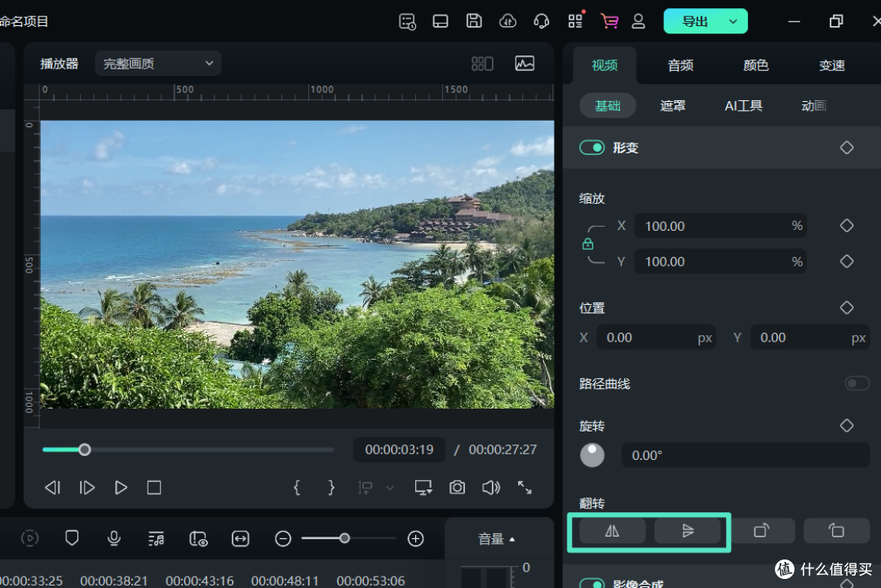Open the dropdown arrow beside the marker icon
The image size is (881, 588).
tap(390, 488)
